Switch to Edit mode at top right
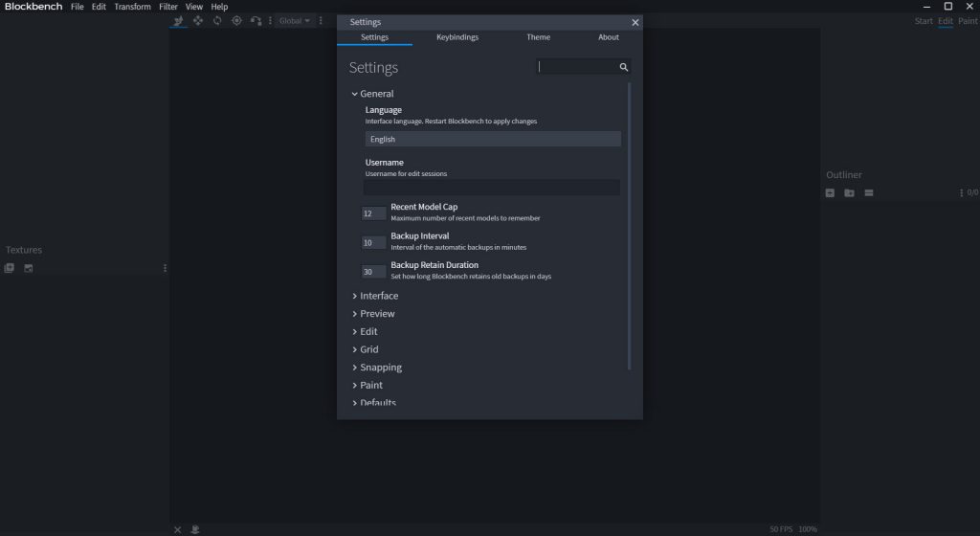Screen dimensions: 980x536 coord(945,21)
